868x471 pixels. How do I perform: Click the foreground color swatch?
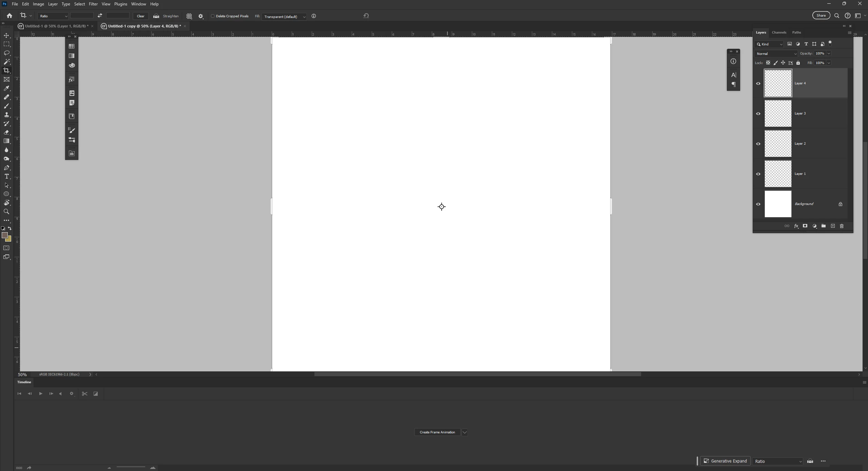[x=4, y=235]
